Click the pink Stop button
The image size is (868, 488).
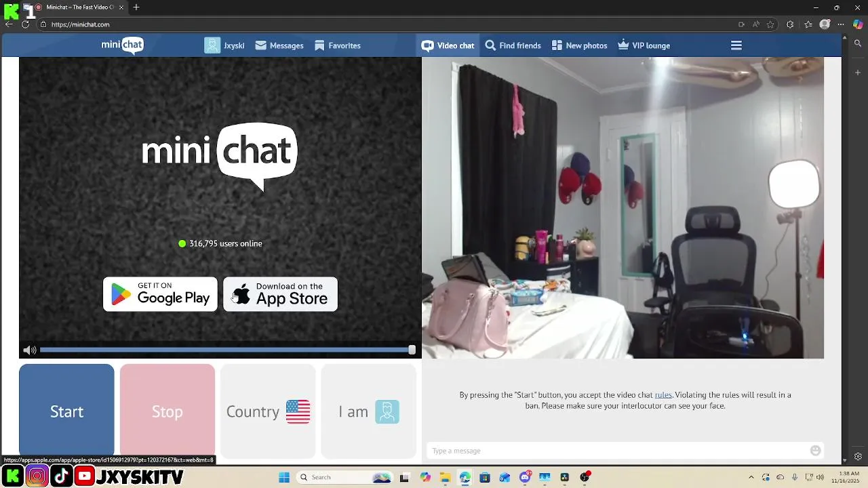(167, 411)
